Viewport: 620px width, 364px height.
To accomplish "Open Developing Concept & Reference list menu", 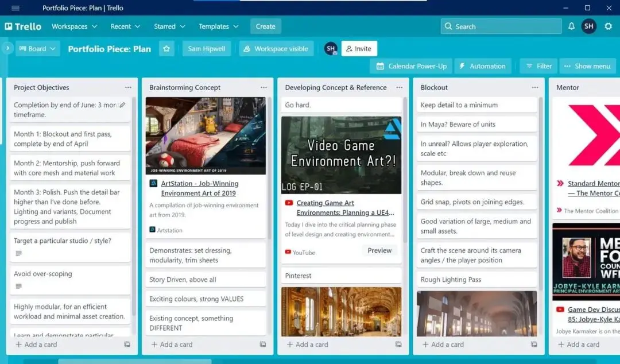I will pyautogui.click(x=400, y=87).
